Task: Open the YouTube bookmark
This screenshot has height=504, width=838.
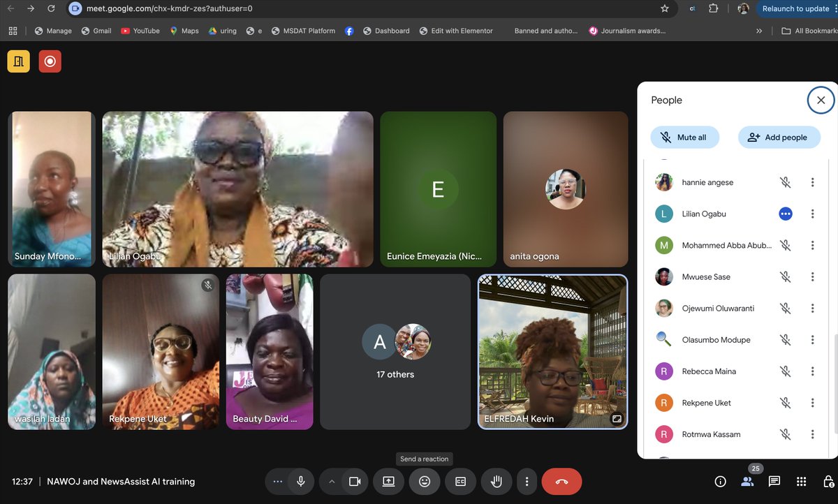Action: (140, 31)
